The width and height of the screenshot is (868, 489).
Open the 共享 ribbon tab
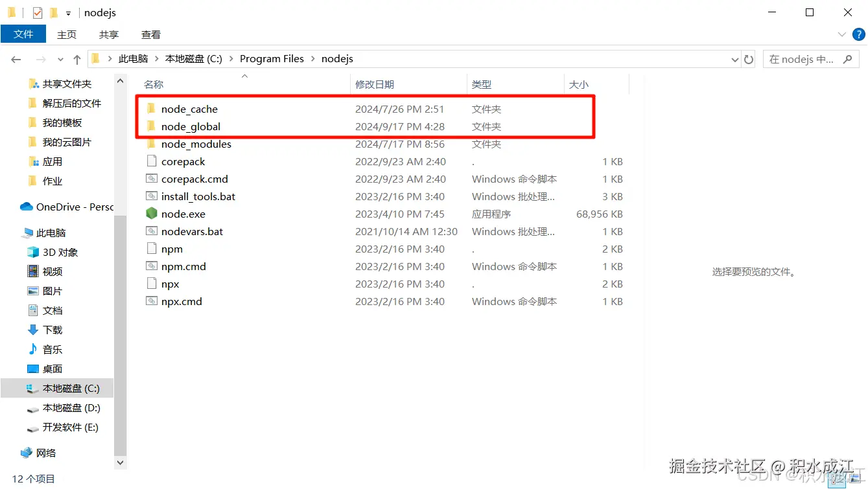[109, 34]
